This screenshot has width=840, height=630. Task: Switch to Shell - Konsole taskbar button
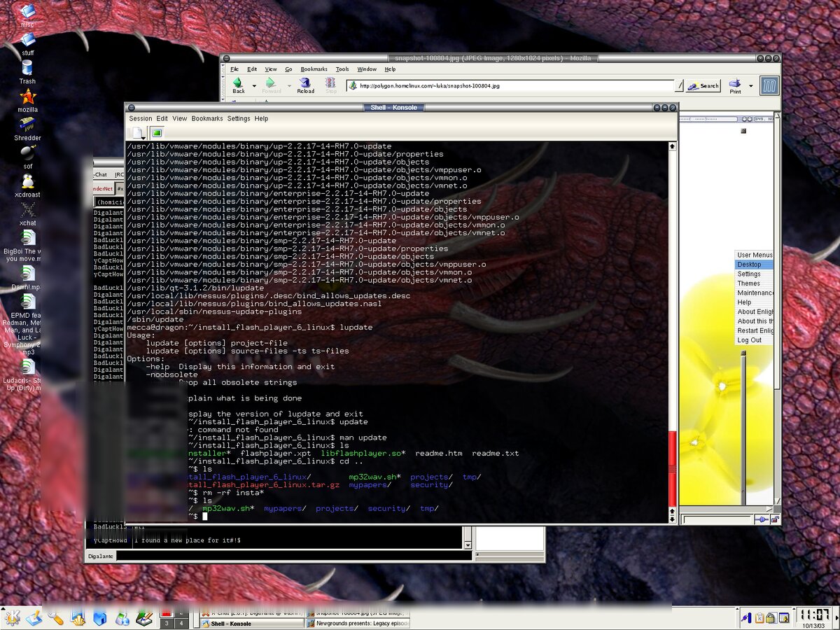(x=252, y=623)
